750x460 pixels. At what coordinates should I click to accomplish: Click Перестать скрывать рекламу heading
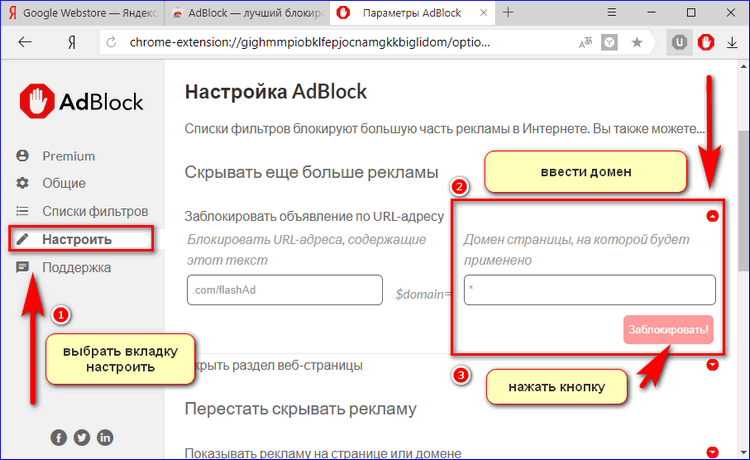point(300,409)
